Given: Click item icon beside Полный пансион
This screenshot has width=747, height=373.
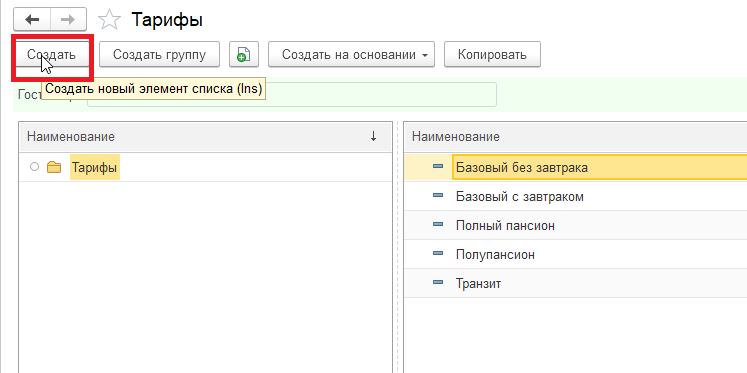Looking at the screenshot, I should pos(438,224).
